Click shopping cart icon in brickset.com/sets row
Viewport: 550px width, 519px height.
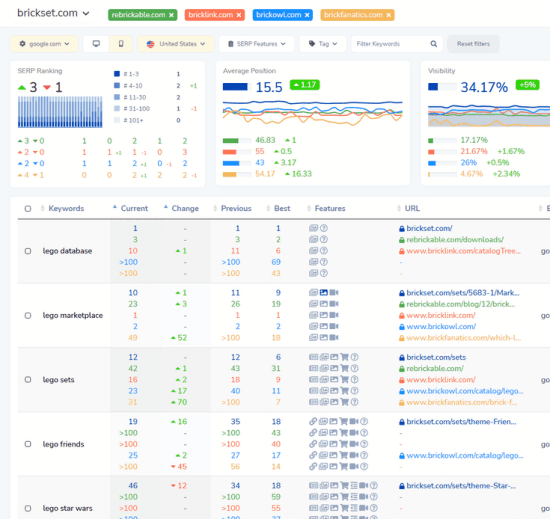(344, 357)
